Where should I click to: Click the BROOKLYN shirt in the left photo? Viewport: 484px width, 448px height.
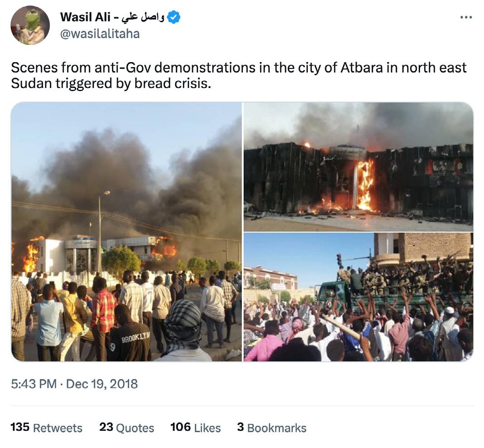coord(131,342)
